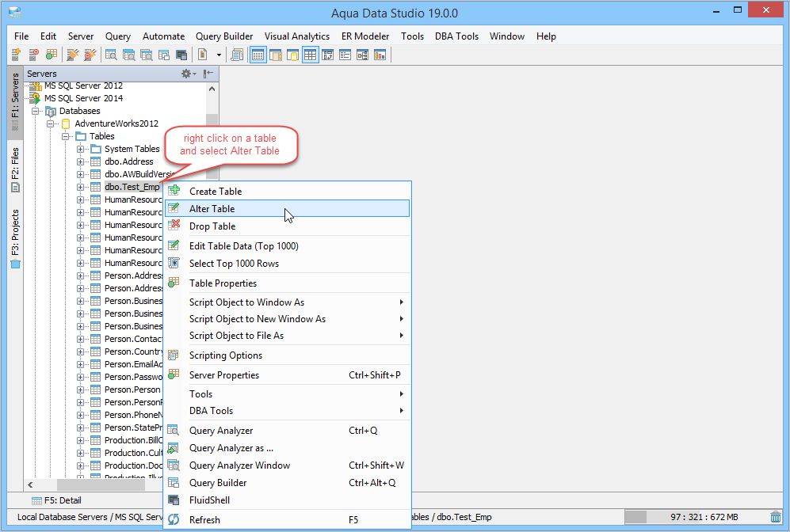Toggle the view button with small arrows
This screenshot has width=790, height=532.
pos(327,55)
